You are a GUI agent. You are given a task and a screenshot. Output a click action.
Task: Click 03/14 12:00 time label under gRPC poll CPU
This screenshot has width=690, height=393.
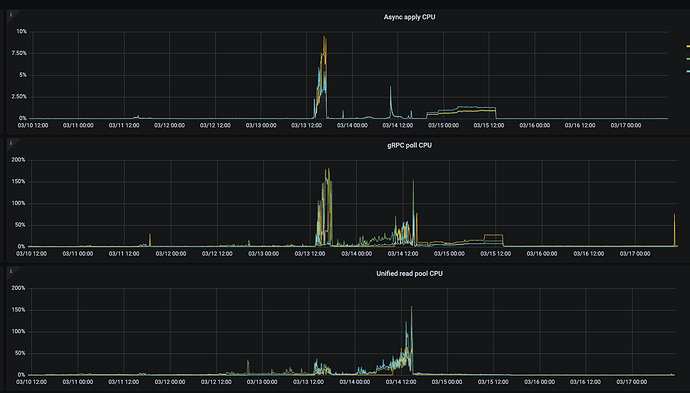tap(403, 253)
